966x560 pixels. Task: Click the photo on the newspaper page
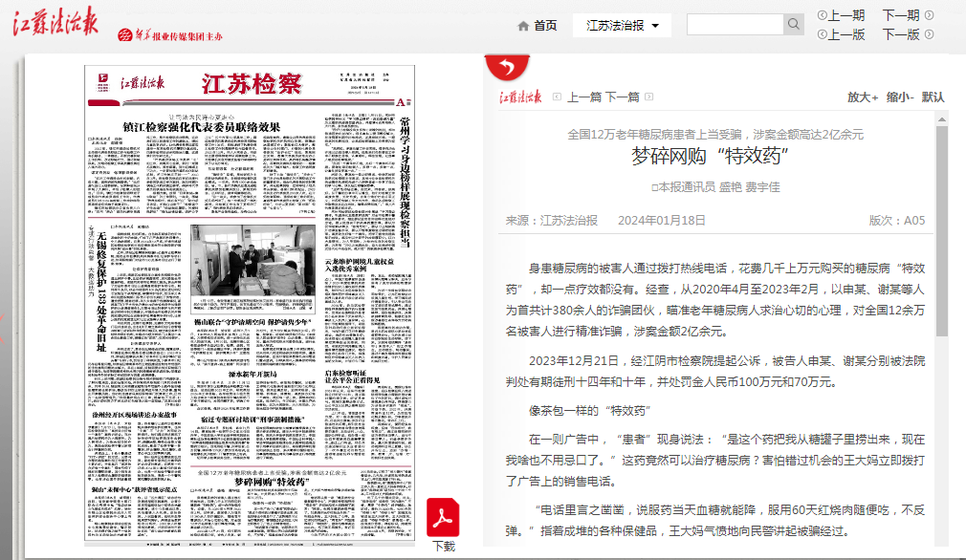(253, 261)
